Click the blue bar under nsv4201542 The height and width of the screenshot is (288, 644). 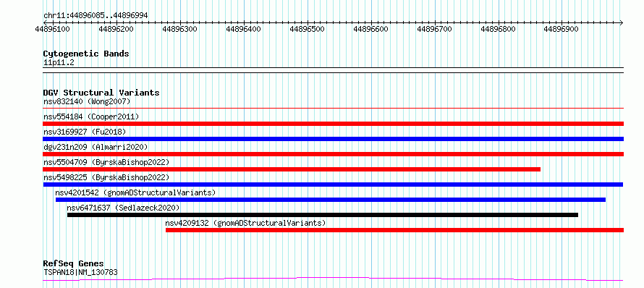pos(331,200)
